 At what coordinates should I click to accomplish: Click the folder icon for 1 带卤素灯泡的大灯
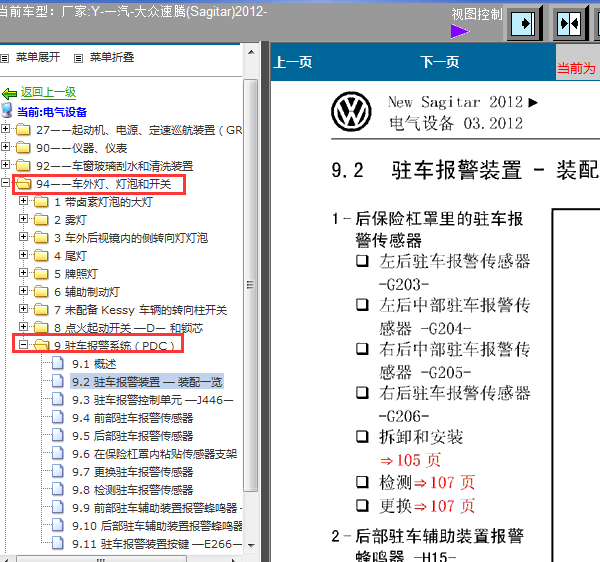coord(41,202)
